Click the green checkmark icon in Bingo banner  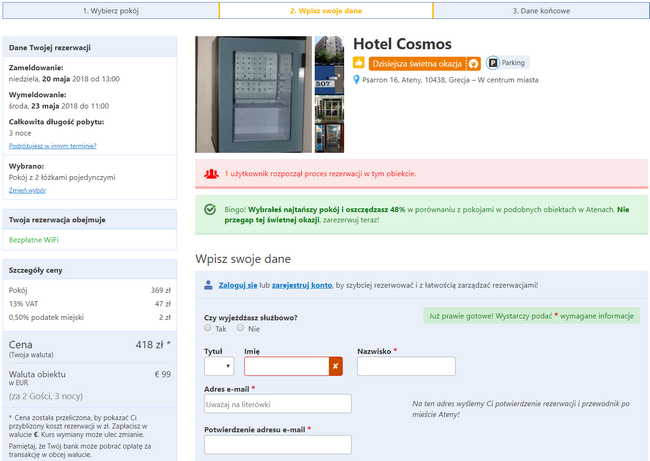tap(210, 209)
